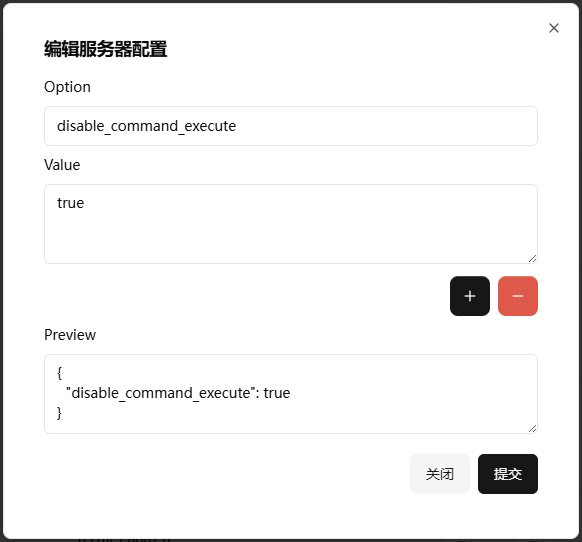This screenshot has width=582, height=542.
Task: Grab the Preview text area resize handle
Action: point(532,428)
